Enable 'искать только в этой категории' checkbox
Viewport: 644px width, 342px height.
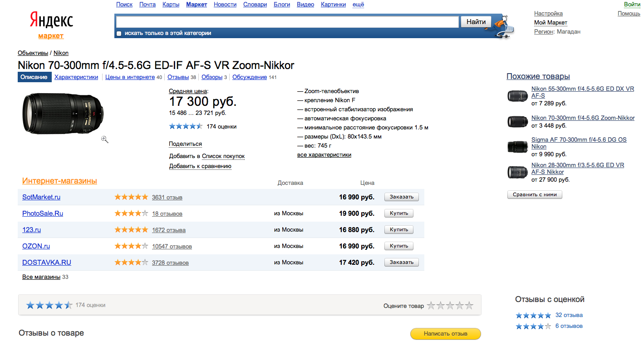pos(119,34)
